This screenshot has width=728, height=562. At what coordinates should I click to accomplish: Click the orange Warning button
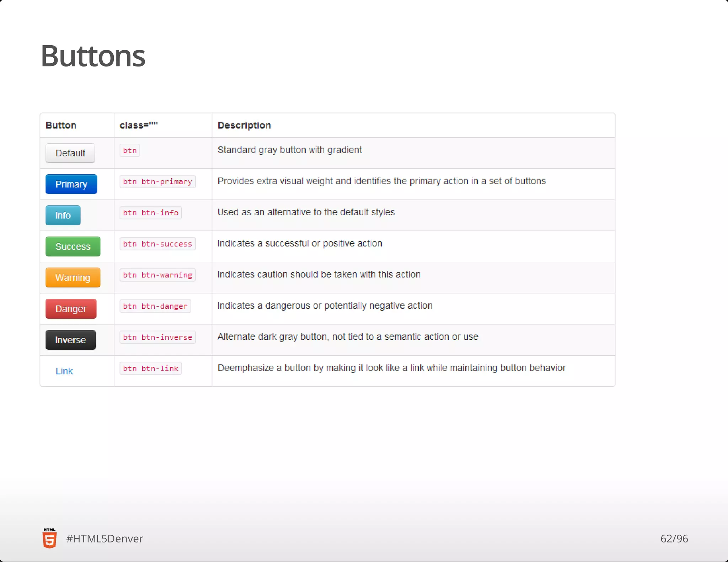(x=73, y=277)
